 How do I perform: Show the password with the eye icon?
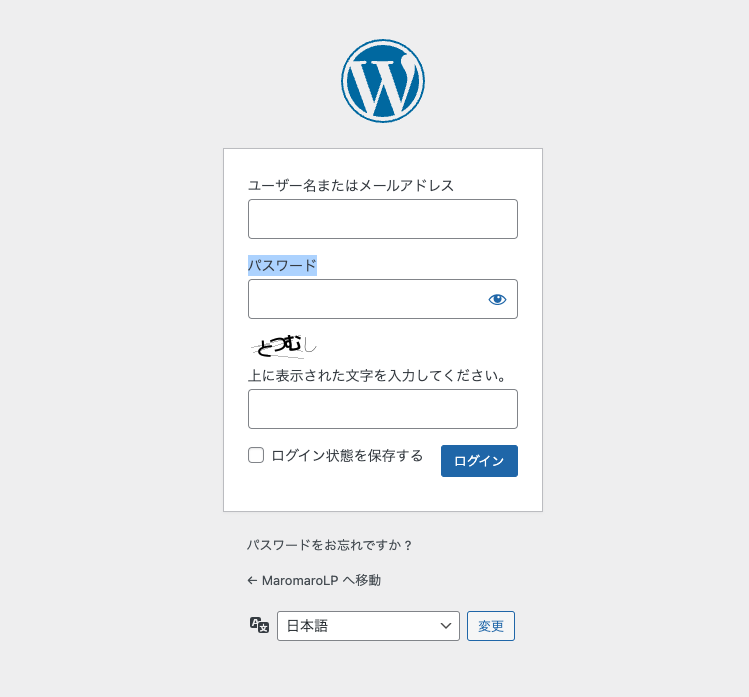[497, 299]
